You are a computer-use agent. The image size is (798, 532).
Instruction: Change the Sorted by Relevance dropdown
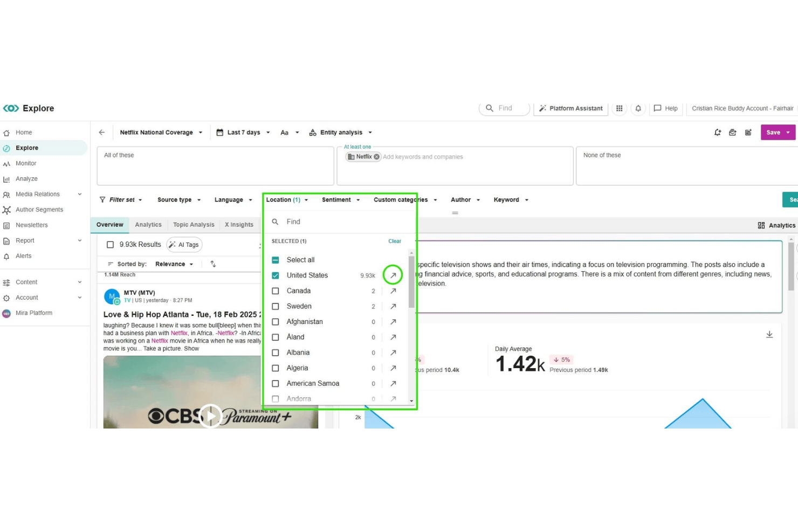pyautogui.click(x=174, y=264)
